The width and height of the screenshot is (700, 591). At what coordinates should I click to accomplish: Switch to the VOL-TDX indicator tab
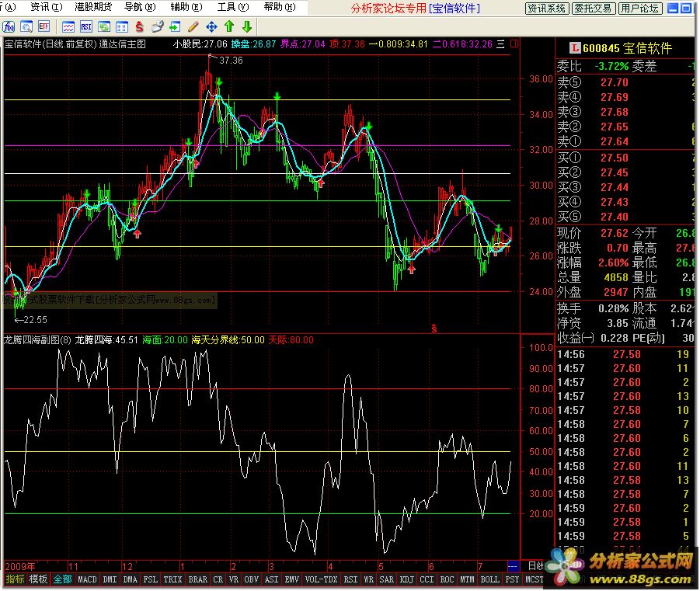point(322,579)
